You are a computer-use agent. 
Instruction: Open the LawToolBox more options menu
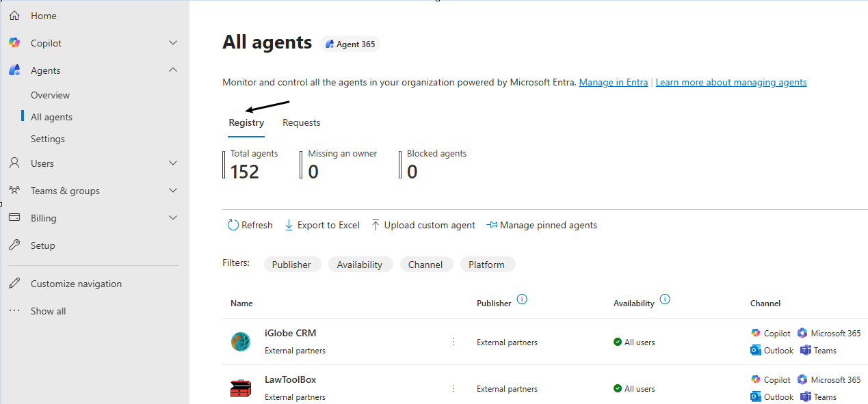click(x=453, y=388)
